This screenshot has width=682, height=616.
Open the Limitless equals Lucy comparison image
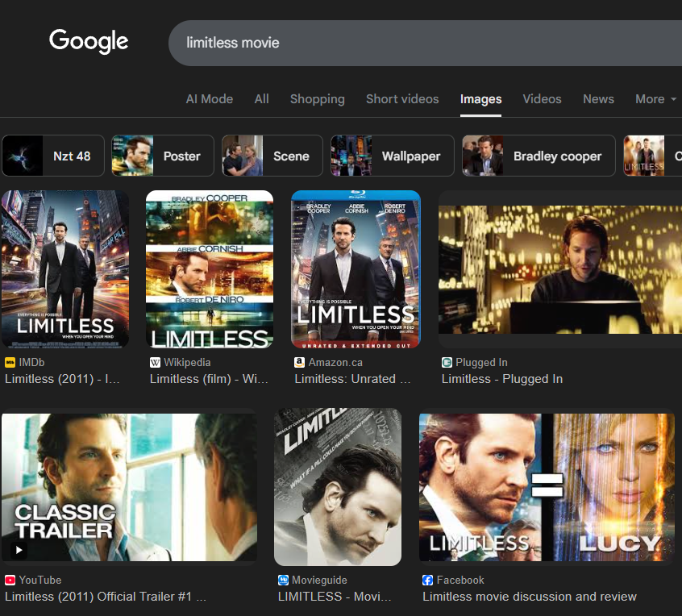(547, 487)
